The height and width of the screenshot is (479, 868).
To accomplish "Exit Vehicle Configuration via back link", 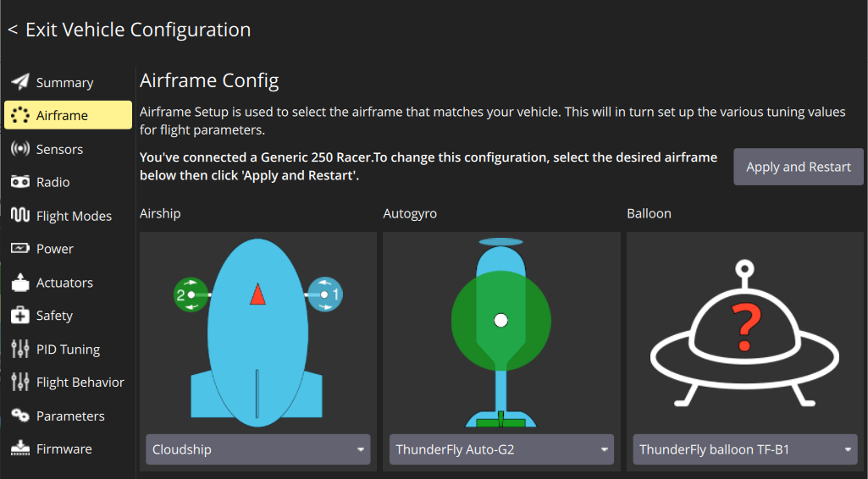I will [130, 30].
